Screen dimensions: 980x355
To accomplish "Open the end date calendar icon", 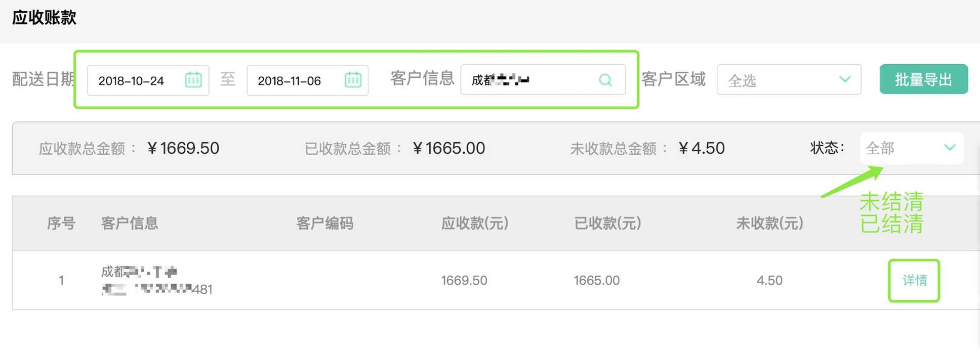I will pyautogui.click(x=353, y=80).
